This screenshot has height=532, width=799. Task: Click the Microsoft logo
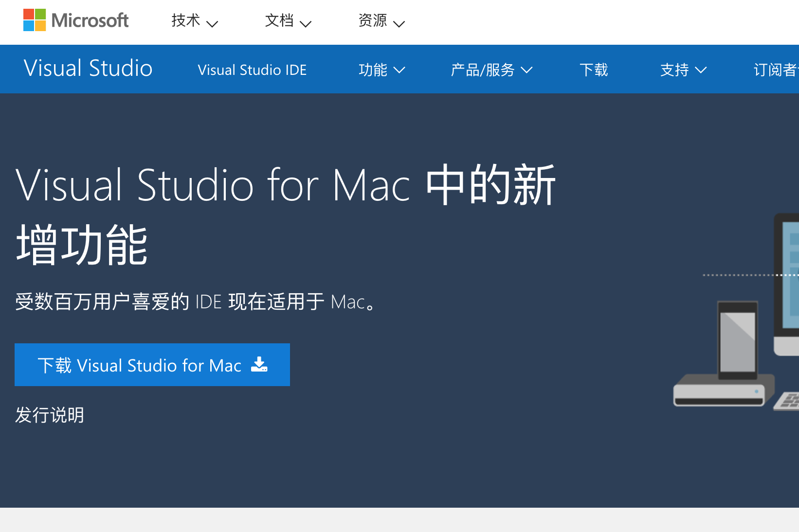(x=76, y=20)
